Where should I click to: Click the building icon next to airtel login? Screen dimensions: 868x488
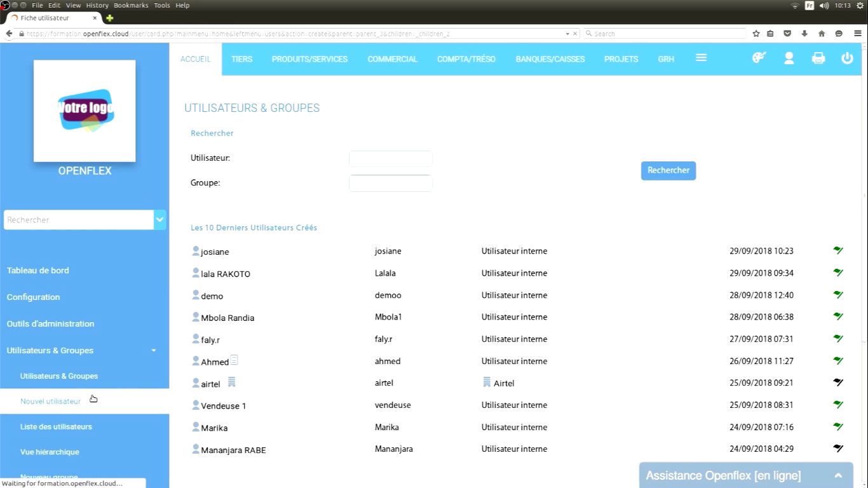pos(231,382)
